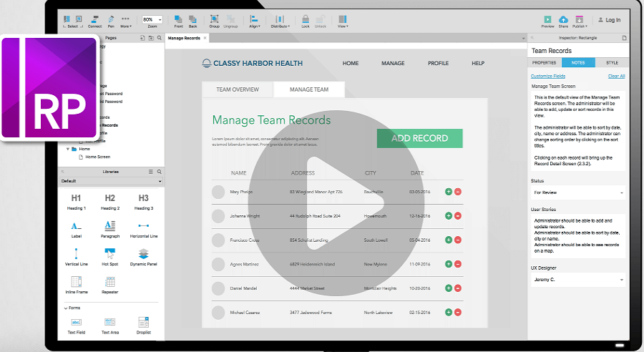This screenshot has height=352, width=644.
Task: Switch to the Properties inspector tab
Action: 545,62
